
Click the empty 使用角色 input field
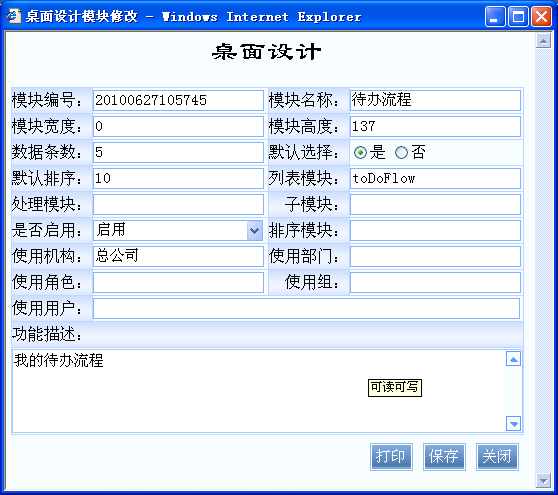[178, 282]
